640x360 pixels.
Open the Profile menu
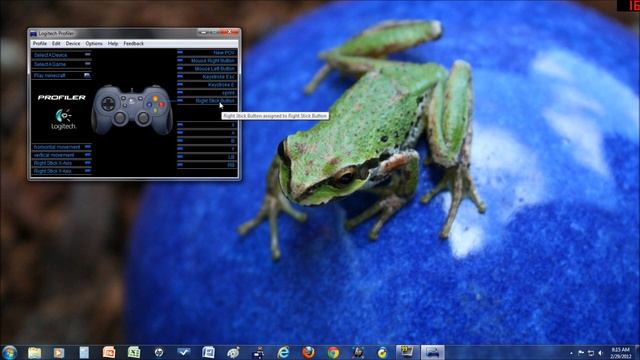click(40, 44)
